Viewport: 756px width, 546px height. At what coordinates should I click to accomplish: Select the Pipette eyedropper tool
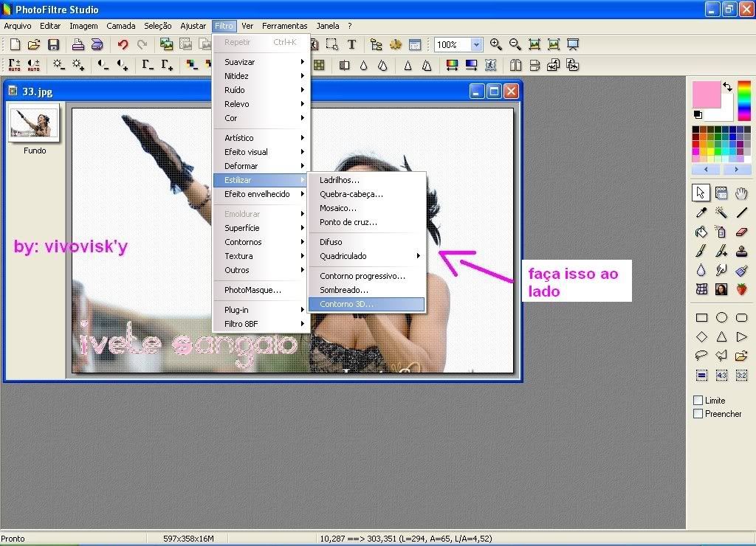701,212
